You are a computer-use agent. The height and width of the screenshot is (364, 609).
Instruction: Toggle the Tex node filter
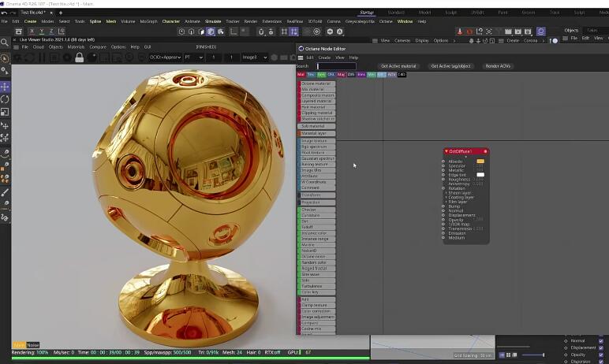[x=311, y=75]
